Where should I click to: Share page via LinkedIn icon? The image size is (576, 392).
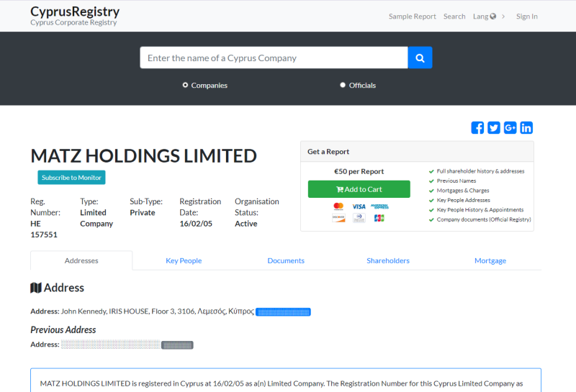526,128
